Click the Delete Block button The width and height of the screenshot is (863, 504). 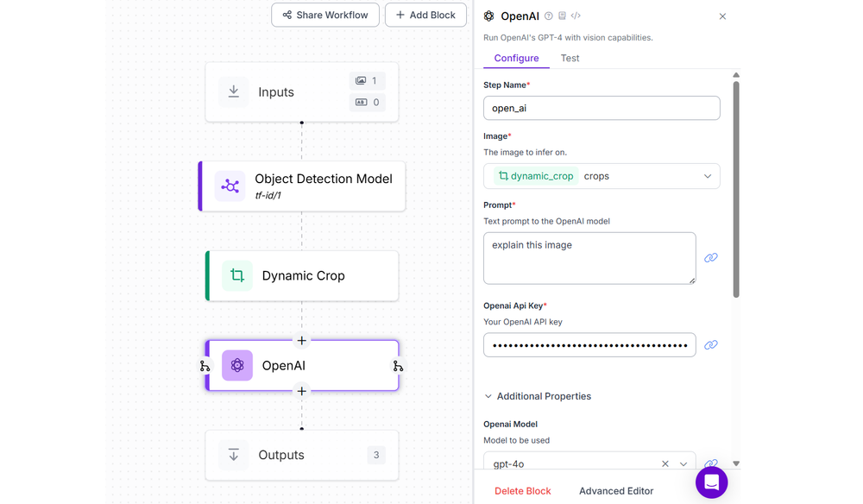coord(522,491)
